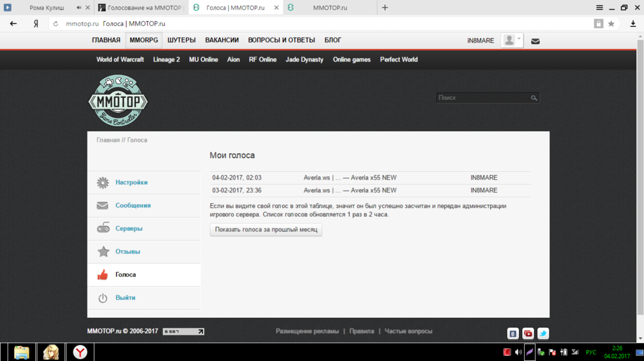
Task: Click the volume speaker icon in system tray
Action: tap(518, 352)
